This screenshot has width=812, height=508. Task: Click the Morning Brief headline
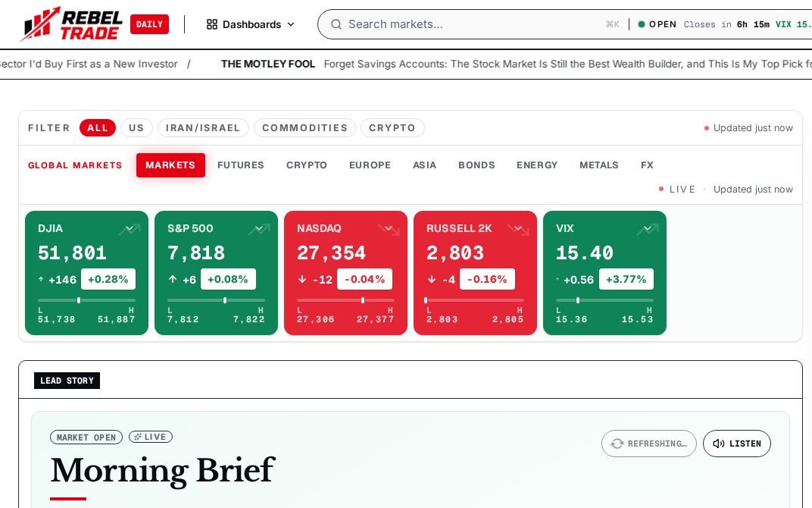(x=163, y=471)
